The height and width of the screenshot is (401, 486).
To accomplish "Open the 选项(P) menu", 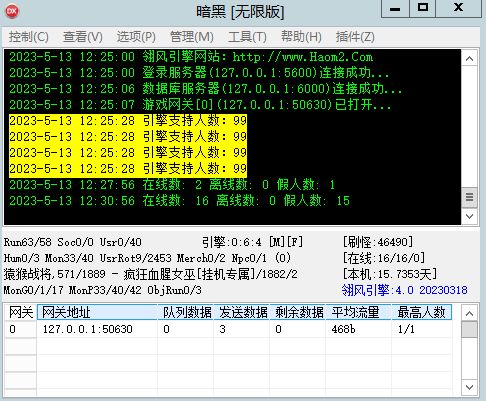I will click(136, 37).
